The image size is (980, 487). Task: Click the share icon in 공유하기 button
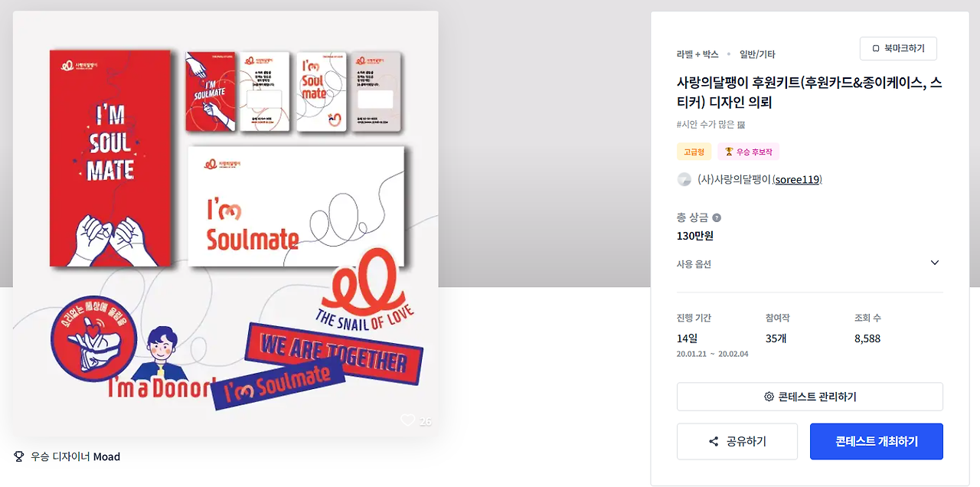tap(714, 442)
